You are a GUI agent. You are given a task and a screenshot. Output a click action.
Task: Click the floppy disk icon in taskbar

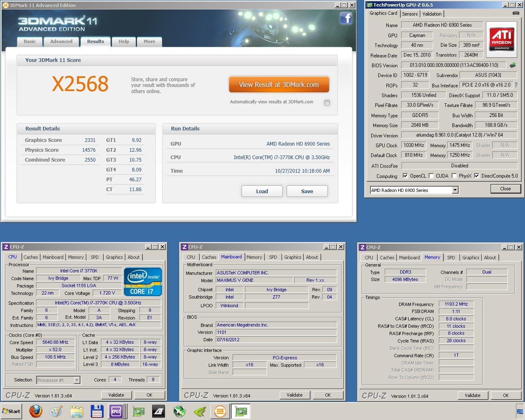click(x=97, y=411)
